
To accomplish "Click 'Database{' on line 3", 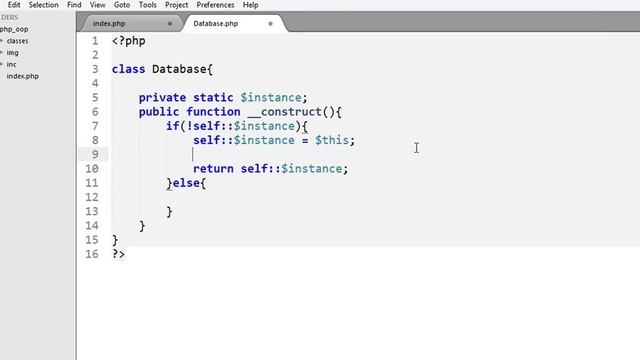I will pos(182,69).
